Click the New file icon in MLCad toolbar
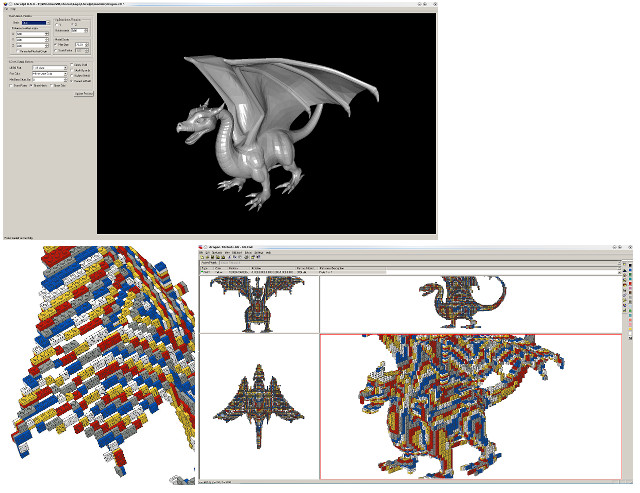 pos(202,257)
